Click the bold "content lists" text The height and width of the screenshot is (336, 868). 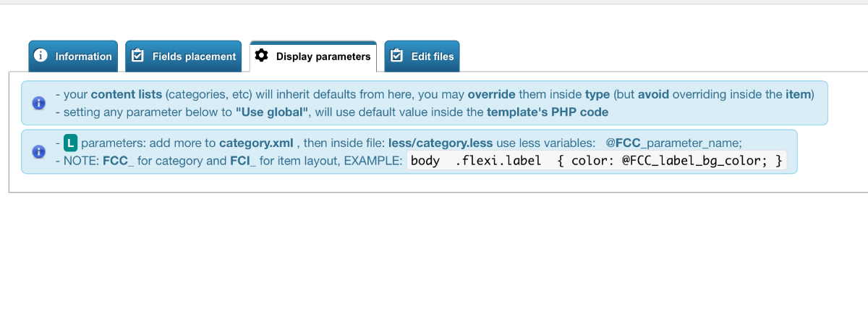pyautogui.click(x=127, y=94)
